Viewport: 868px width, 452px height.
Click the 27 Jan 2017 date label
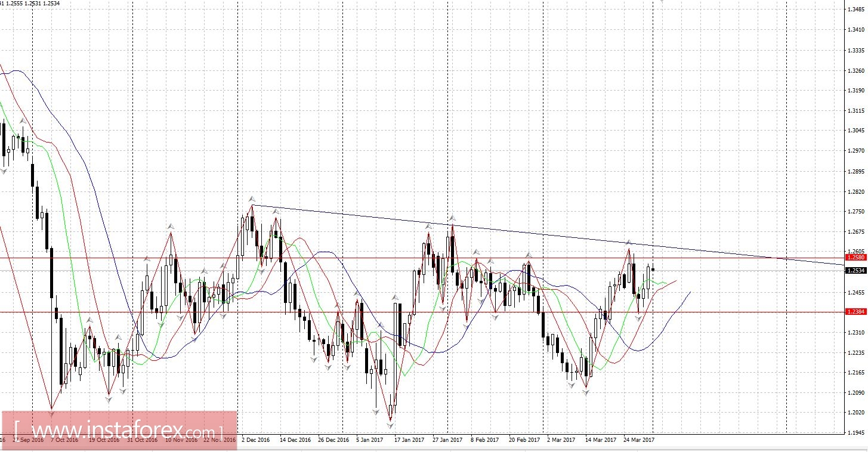447,440
